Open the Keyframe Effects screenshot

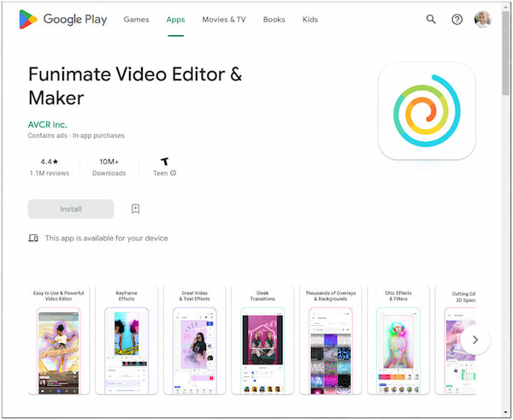(x=127, y=340)
